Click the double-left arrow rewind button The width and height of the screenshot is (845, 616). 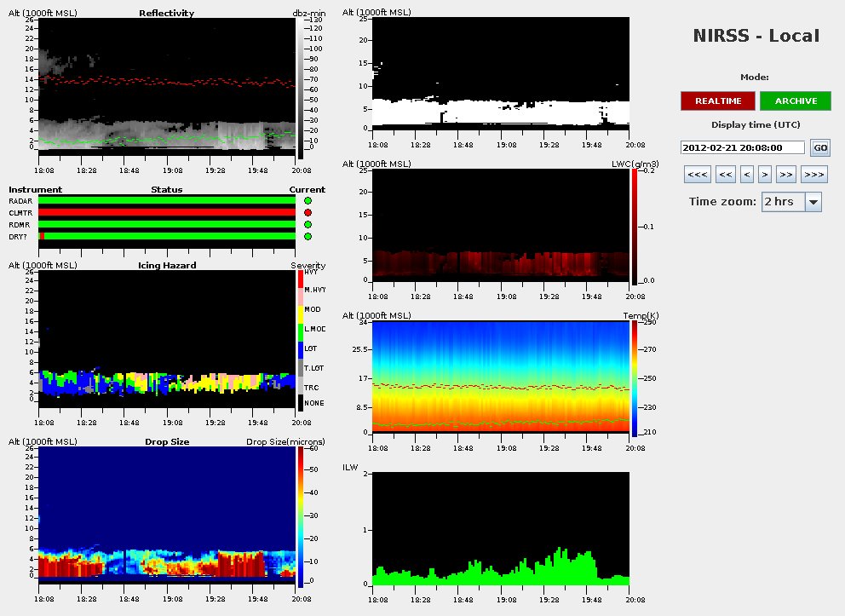tap(726, 175)
